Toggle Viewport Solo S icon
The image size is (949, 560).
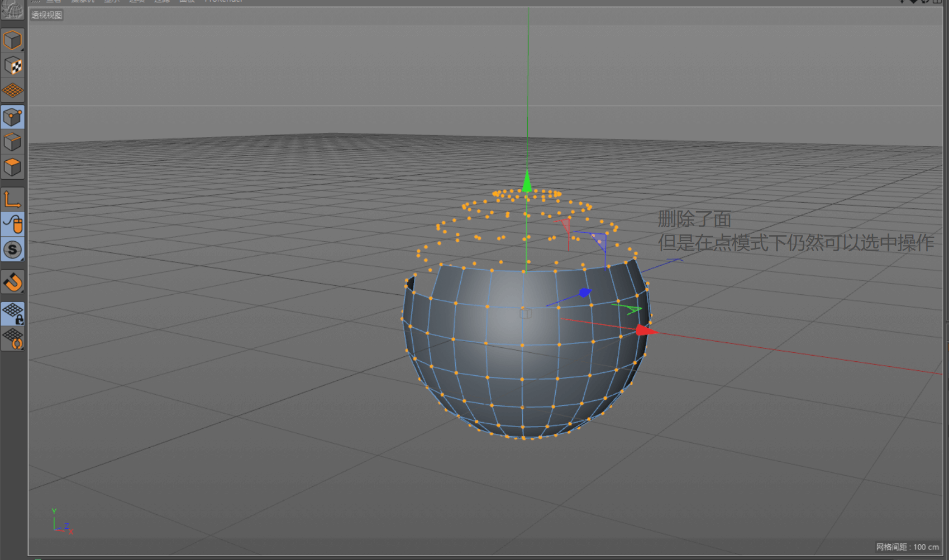pyautogui.click(x=12, y=250)
